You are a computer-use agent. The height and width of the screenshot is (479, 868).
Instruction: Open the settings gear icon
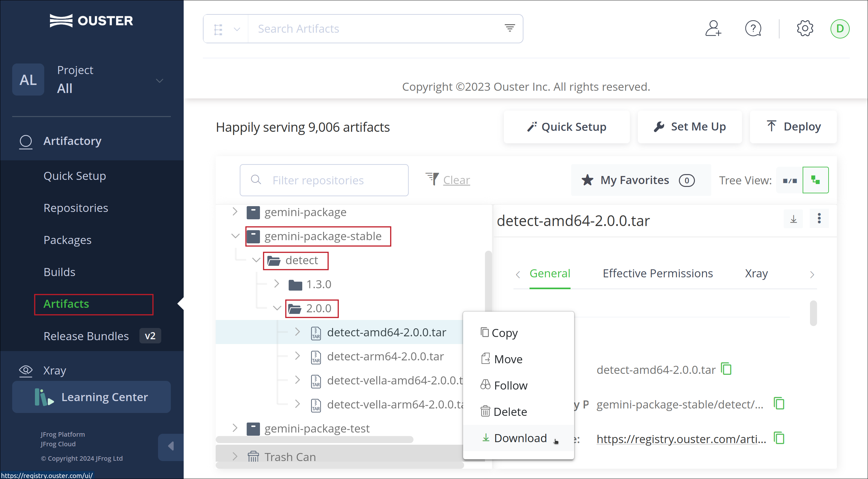tap(805, 28)
